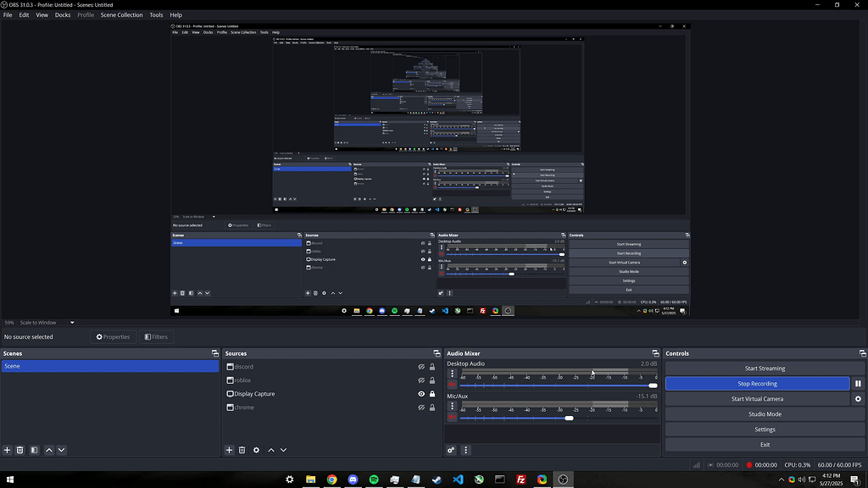The width and height of the screenshot is (868, 488).
Task: Select the chrome source in list
Action: 244,408
